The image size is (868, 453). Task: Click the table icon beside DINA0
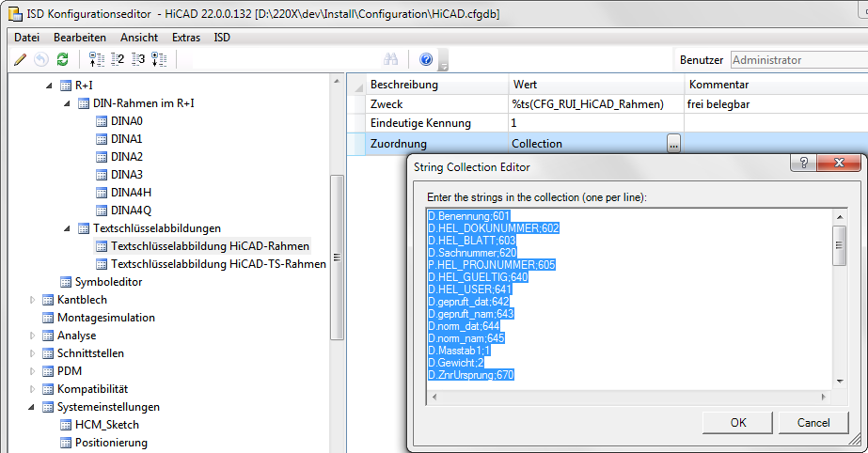coord(102,121)
